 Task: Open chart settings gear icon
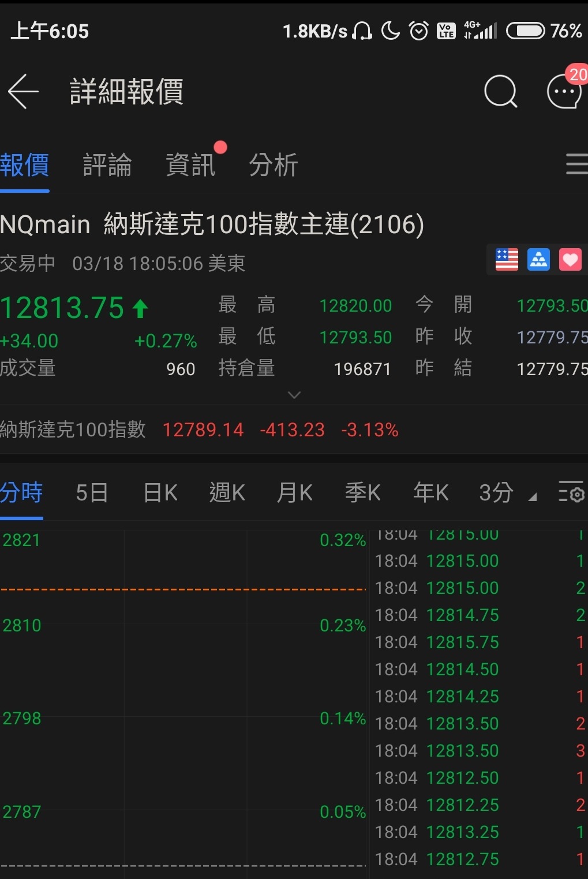pos(571,493)
